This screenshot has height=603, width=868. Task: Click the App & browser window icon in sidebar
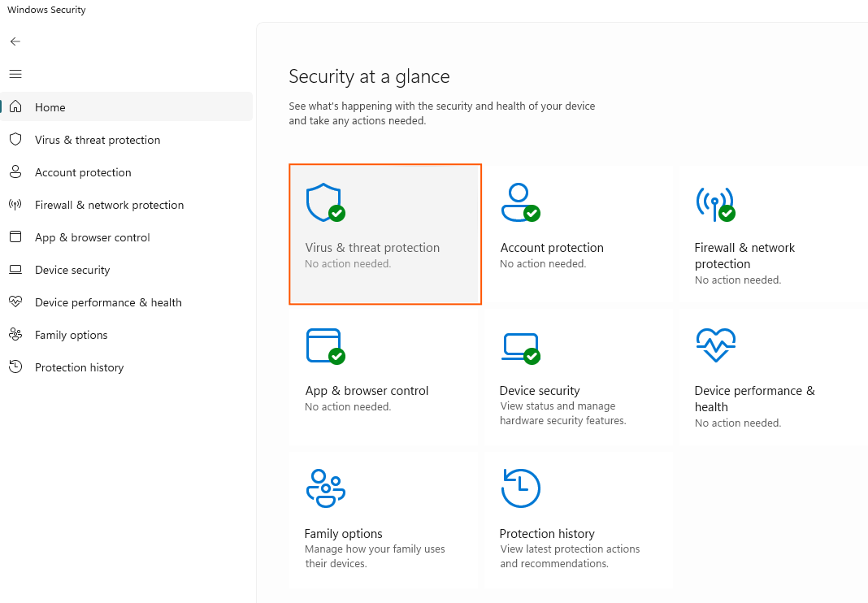pos(15,237)
